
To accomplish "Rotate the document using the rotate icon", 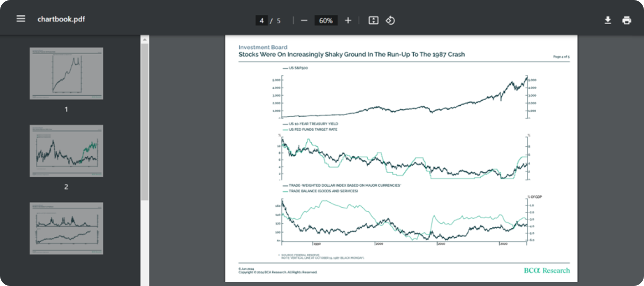I will 390,20.
